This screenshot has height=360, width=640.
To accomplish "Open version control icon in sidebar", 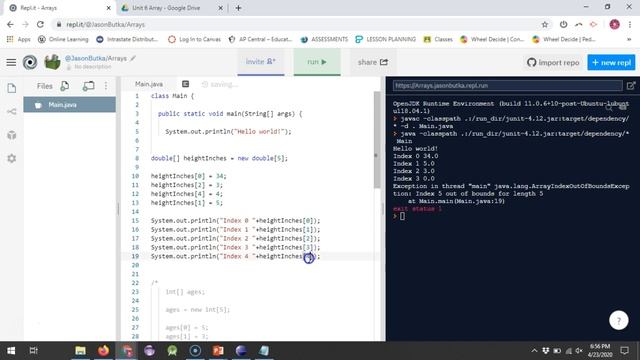I will point(12,111).
